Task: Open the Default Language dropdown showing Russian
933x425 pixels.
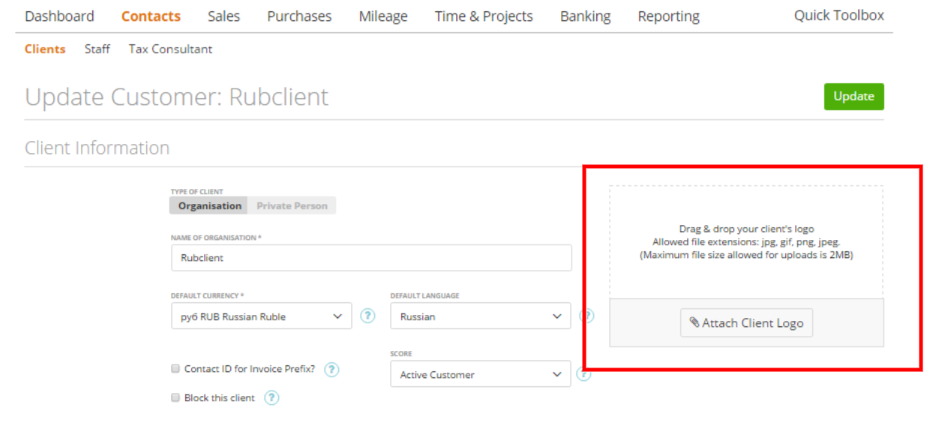Action: 481,316
